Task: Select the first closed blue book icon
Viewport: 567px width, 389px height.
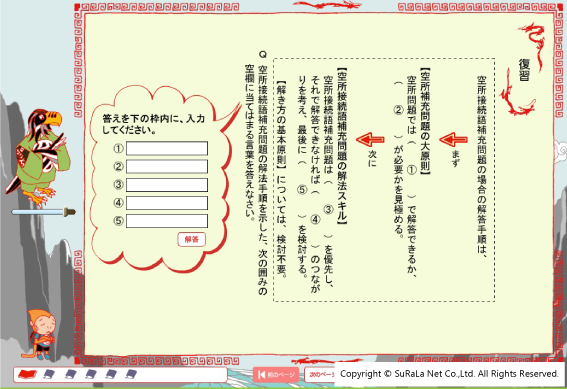Action: tap(49, 374)
